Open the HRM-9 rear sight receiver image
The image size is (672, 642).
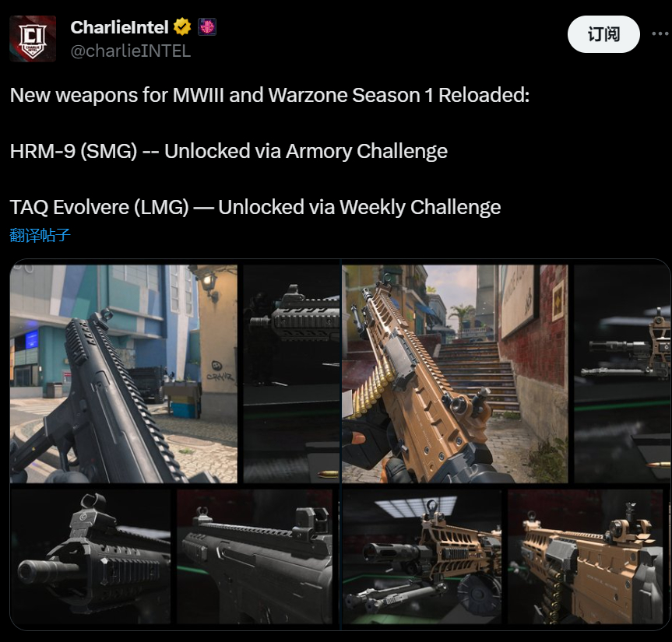click(x=255, y=556)
